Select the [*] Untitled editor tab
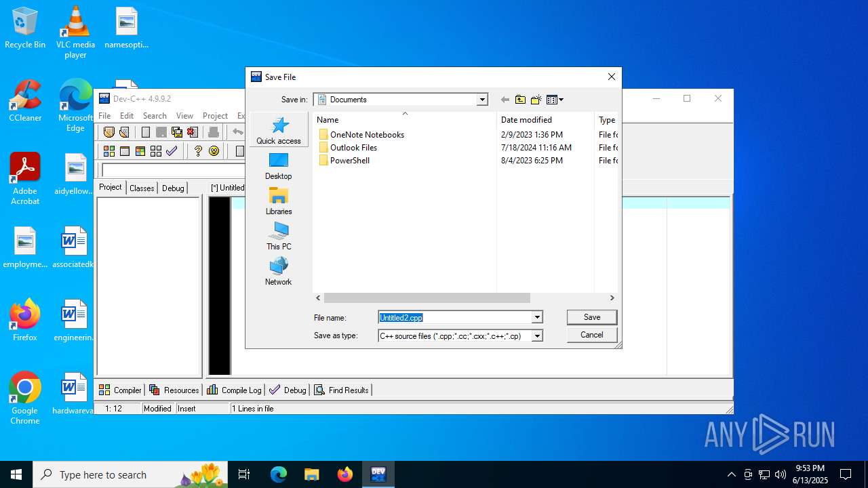The image size is (868, 488). [227, 188]
